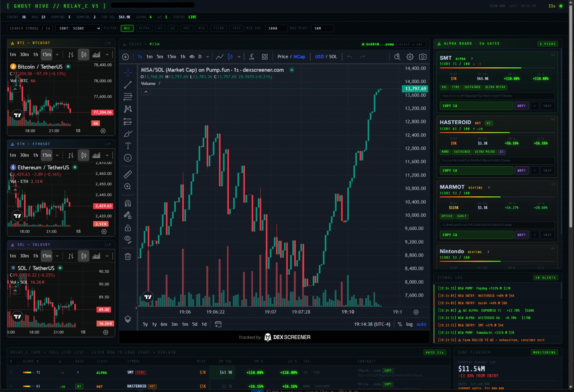Screen dimensions: 574x392
Task: Switch the SOL mini chart to bar style
Action: [x=71, y=256]
